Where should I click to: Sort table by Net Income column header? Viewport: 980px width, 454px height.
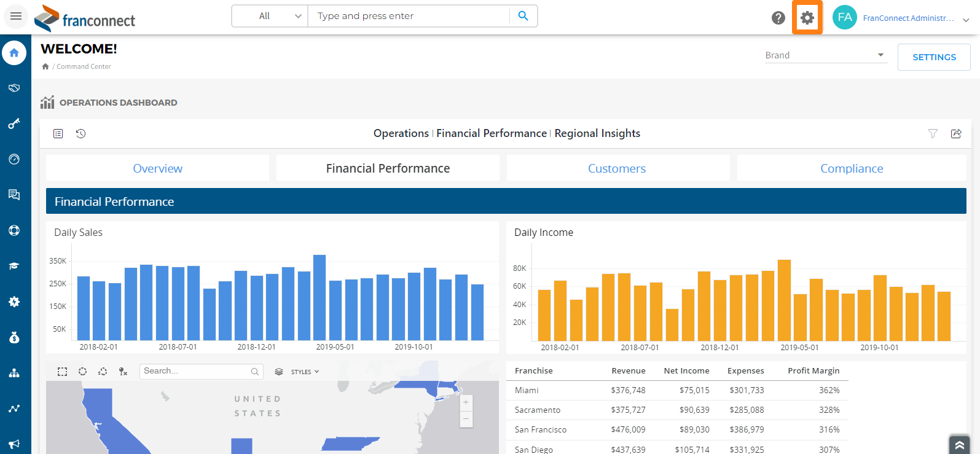[x=686, y=370]
